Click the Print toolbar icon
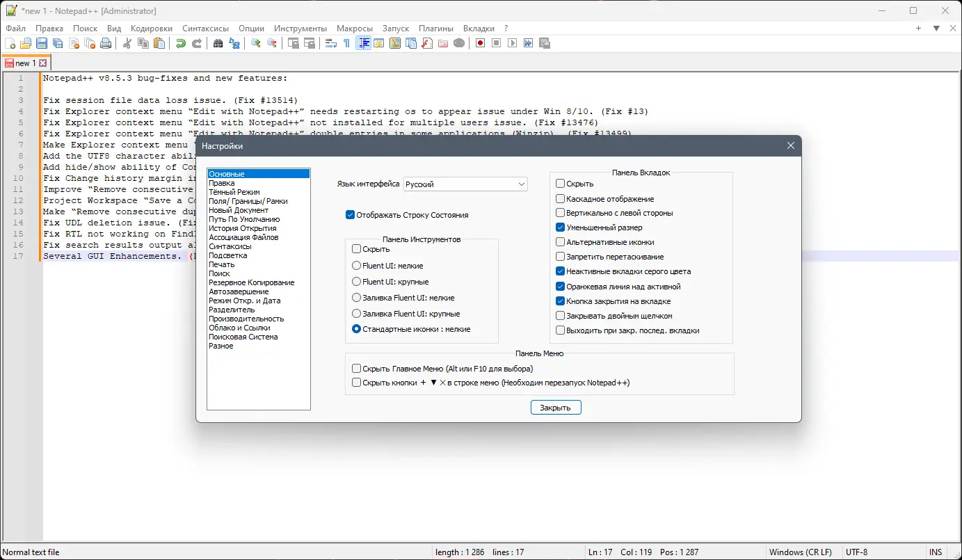962x560 pixels. (x=106, y=43)
